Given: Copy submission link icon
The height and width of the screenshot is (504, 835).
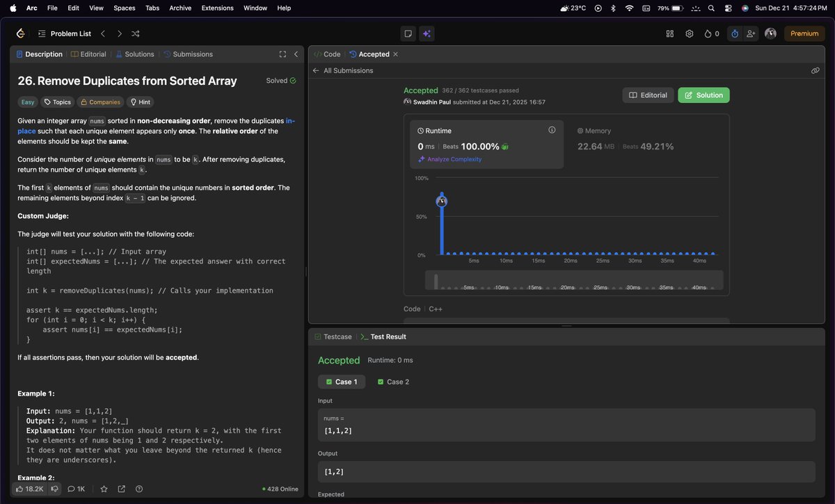Looking at the screenshot, I should point(815,71).
